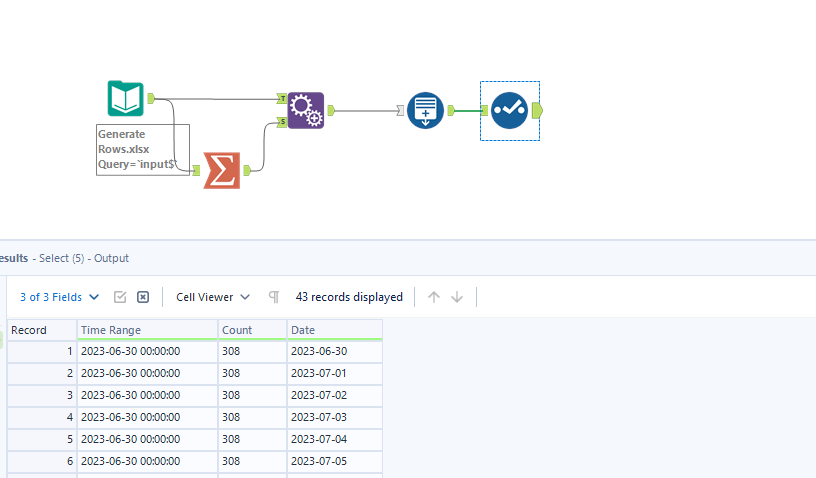The height and width of the screenshot is (478, 816).
Task: Select Date cell 2023-07-03
Action: click(x=335, y=417)
